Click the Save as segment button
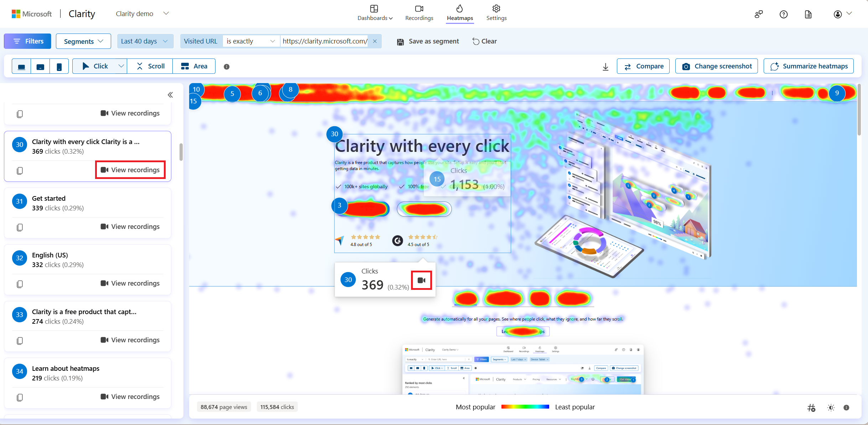868x425 pixels. 428,40
